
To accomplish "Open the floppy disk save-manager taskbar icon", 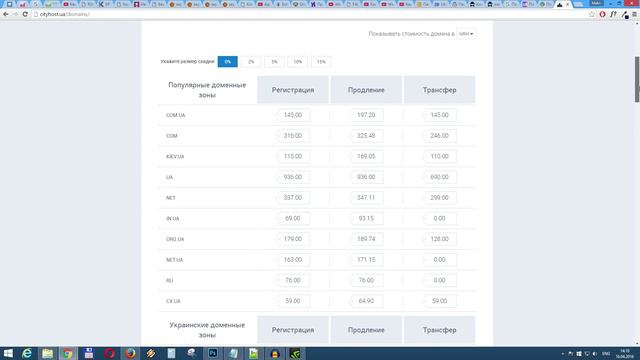I will pyautogui.click(x=89, y=353).
